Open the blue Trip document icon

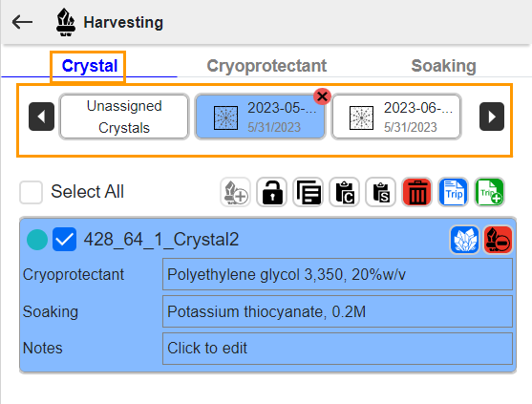[x=454, y=192]
